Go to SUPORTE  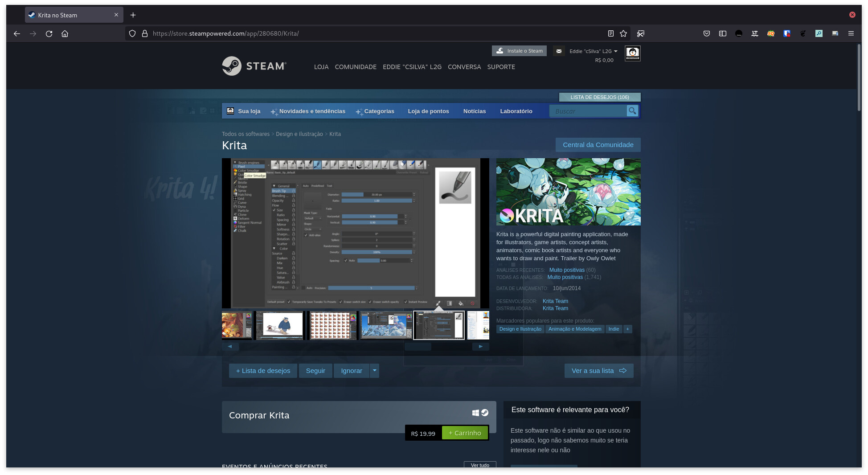(501, 67)
